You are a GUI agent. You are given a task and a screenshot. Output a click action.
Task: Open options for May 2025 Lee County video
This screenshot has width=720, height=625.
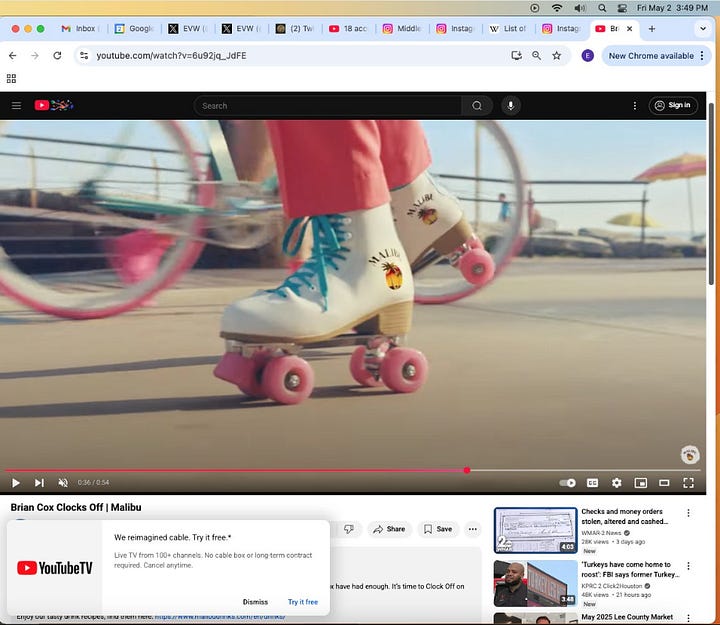point(688,618)
